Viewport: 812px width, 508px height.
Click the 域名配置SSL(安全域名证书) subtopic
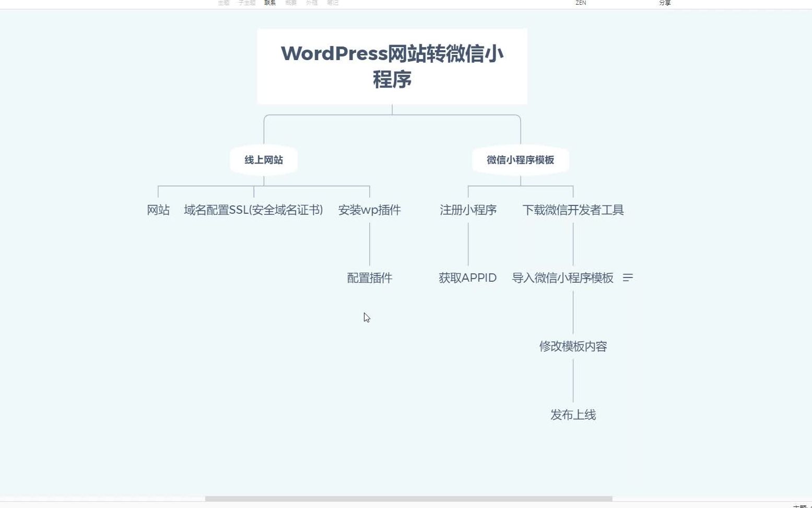[254, 210]
